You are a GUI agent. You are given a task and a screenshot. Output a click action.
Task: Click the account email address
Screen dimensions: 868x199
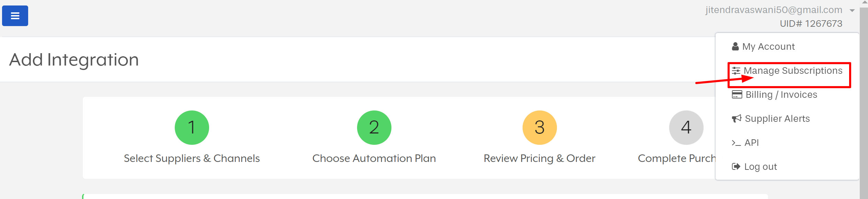(774, 10)
